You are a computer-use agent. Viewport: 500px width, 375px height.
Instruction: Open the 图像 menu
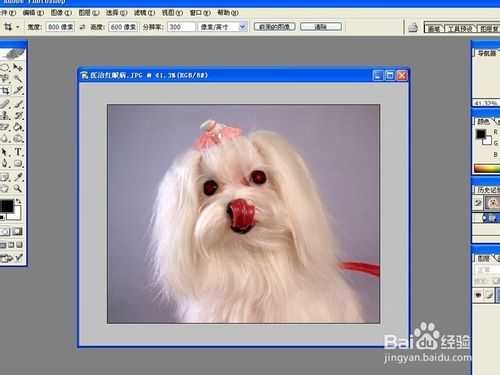pos(61,13)
